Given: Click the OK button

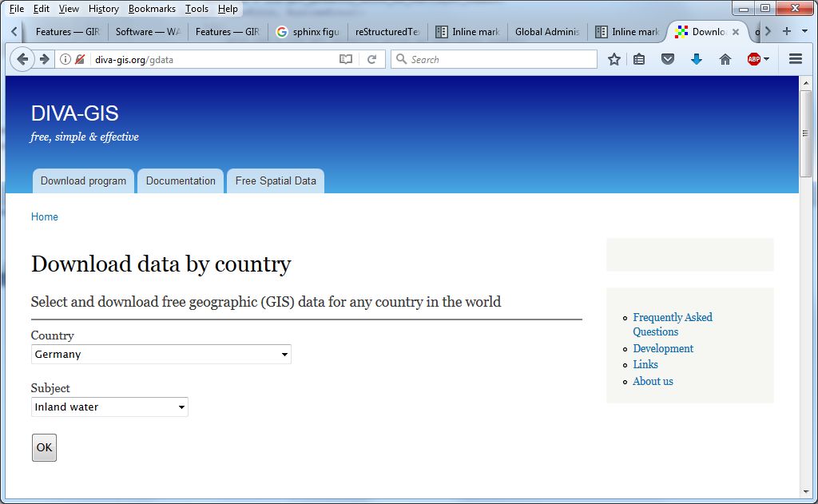Looking at the screenshot, I should point(45,447).
